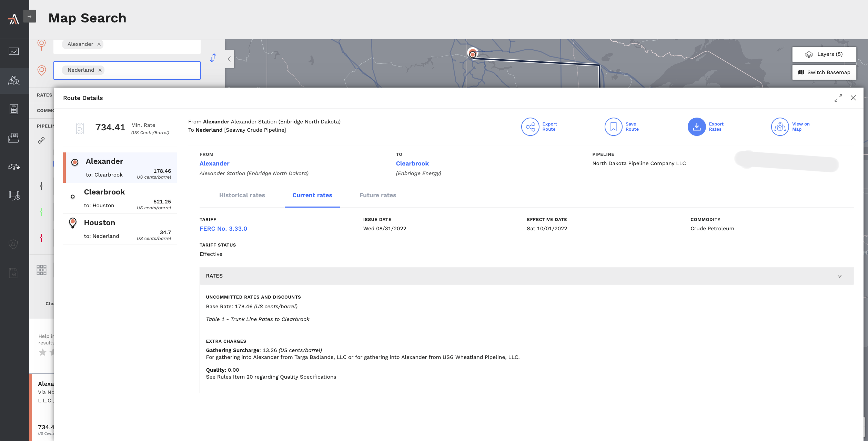Click the Sat 10/01/2022 effective date

547,229
